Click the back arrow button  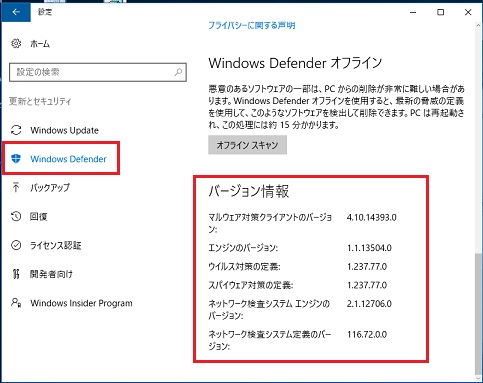click(x=16, y=12)
